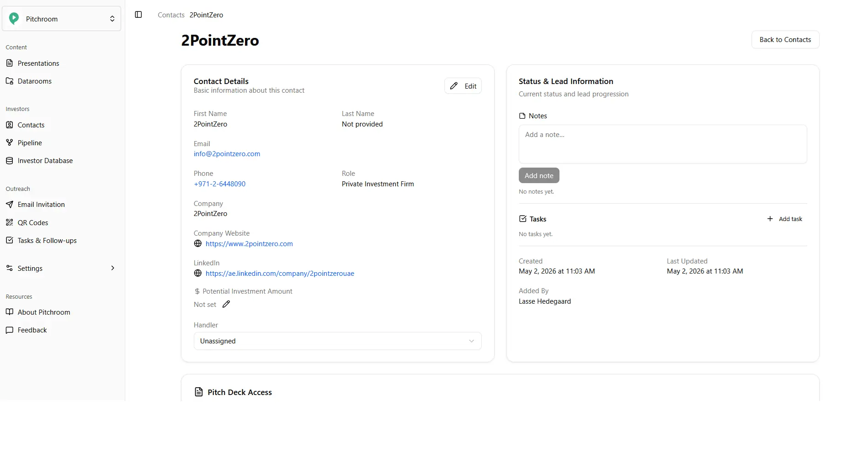
Task: Expand the Settings submenu chevron
Action: pyautogui.click(x=113, y=268)
